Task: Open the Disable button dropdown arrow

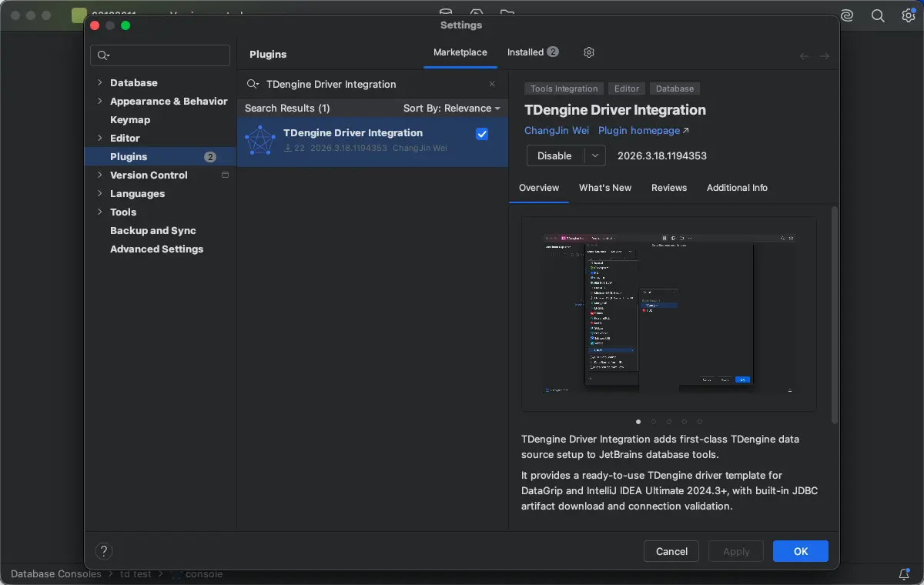Action: coord(594,155)
